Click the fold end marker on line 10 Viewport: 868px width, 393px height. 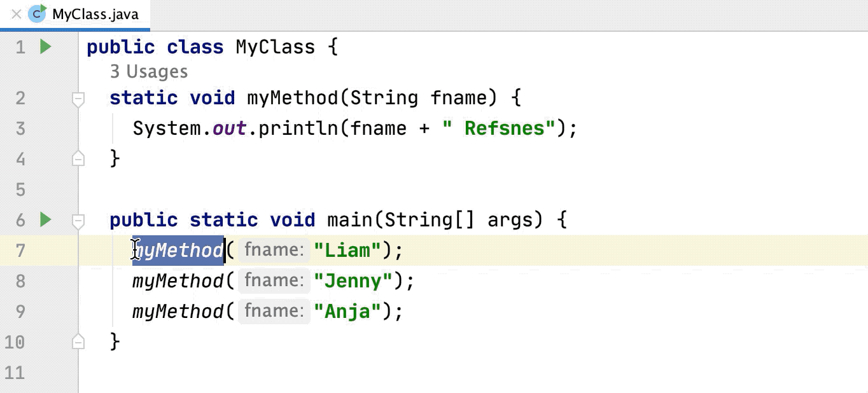click(78, 341)
